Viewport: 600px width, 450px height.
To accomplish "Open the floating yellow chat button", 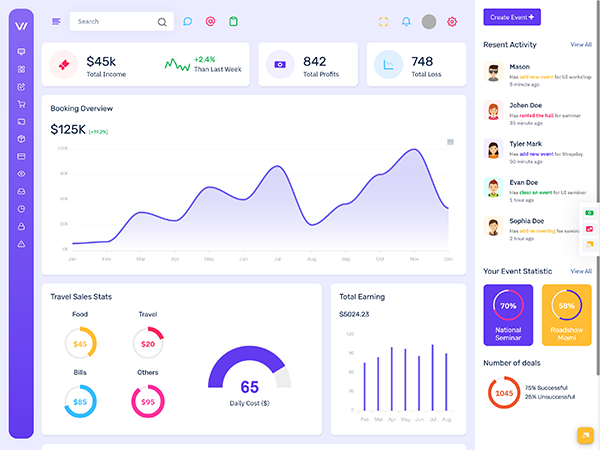I will click(584, 435).
